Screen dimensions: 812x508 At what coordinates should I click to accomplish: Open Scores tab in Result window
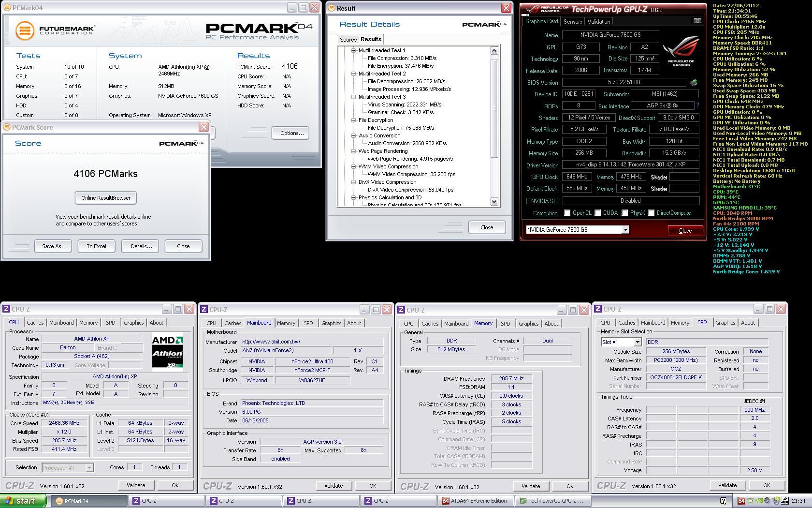pos(348,40)
